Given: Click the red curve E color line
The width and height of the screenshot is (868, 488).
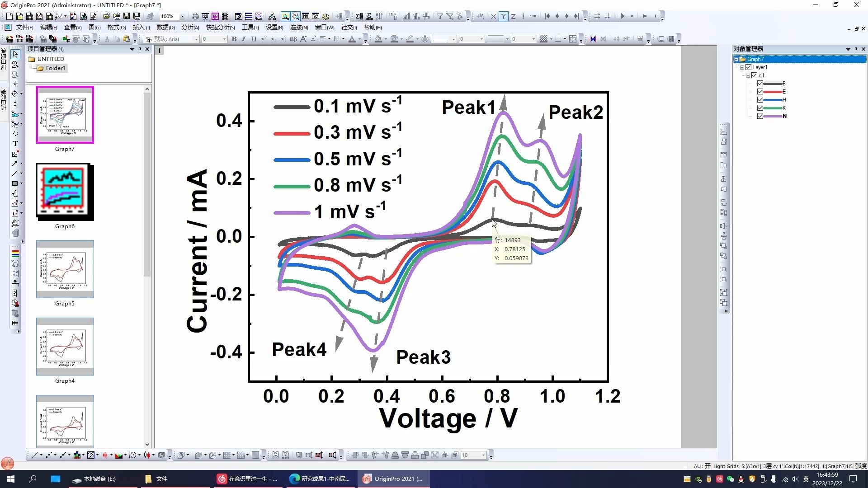Looking at the screenshot, I should click(772, 92).
